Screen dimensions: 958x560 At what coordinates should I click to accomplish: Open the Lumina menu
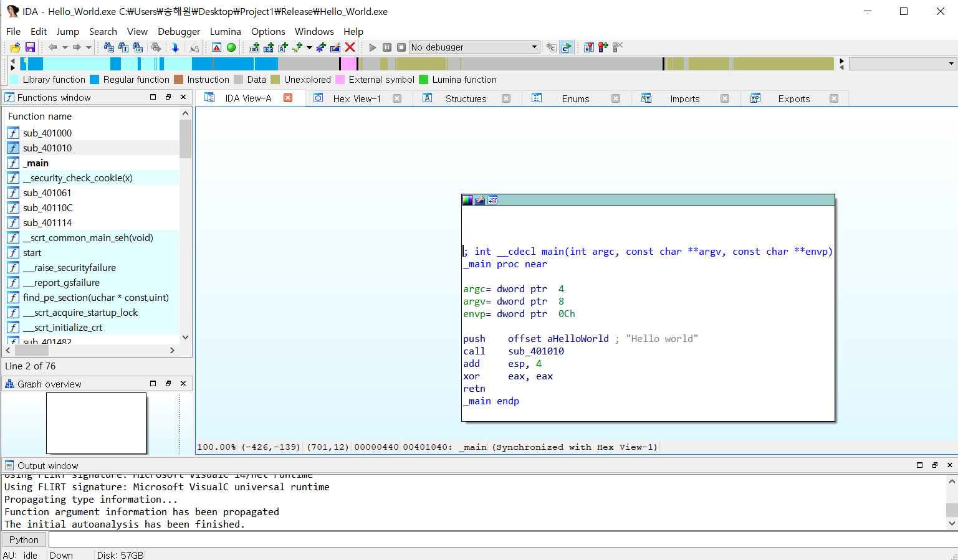(226, 31)
